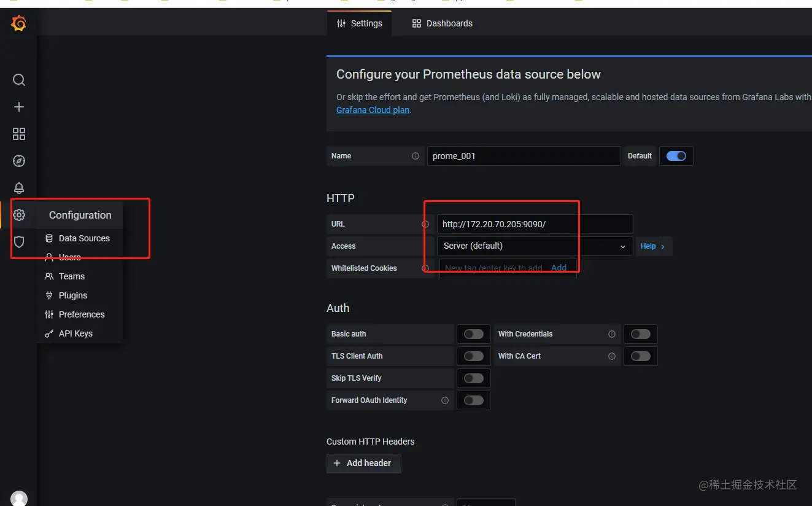This screenshot has height=506, width=812.
Task: Open the Alerting bell icon
Action: [19, 188]
